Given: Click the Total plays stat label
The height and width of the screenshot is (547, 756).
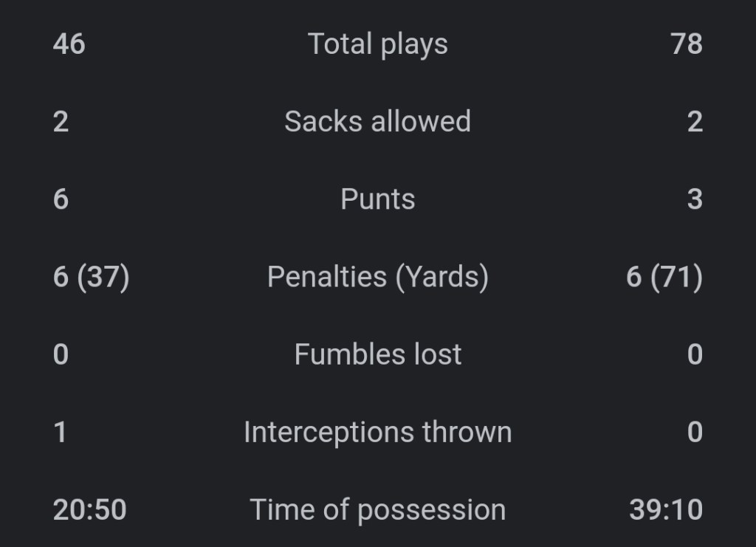Looking at the screenshot, I should point(378,44).
